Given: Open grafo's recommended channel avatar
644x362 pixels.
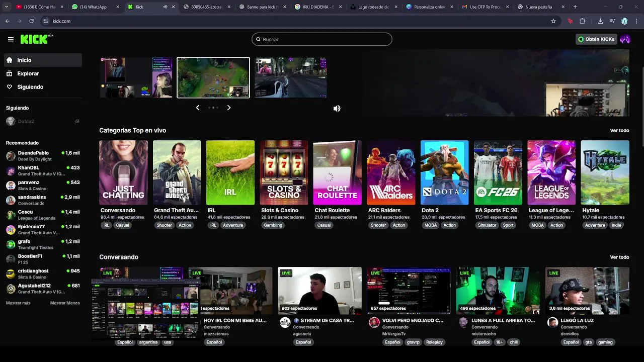Looking at the screenshot, I should [11, 244].
